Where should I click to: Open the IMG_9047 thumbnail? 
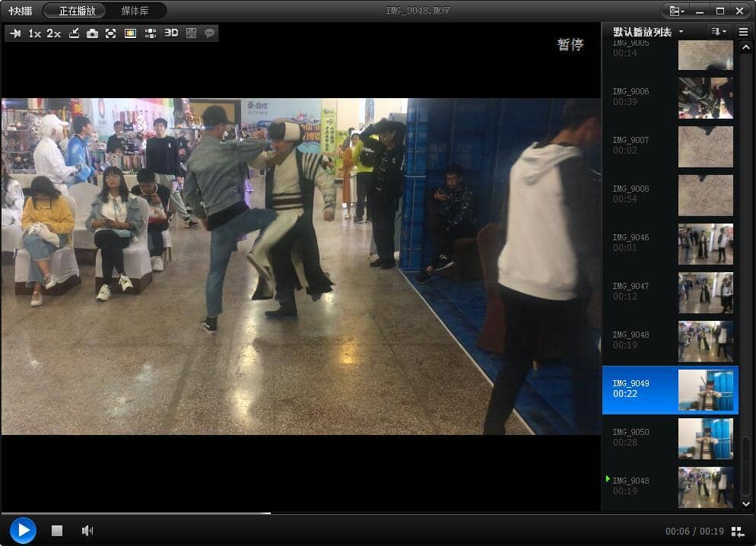(x=705, y=293)
